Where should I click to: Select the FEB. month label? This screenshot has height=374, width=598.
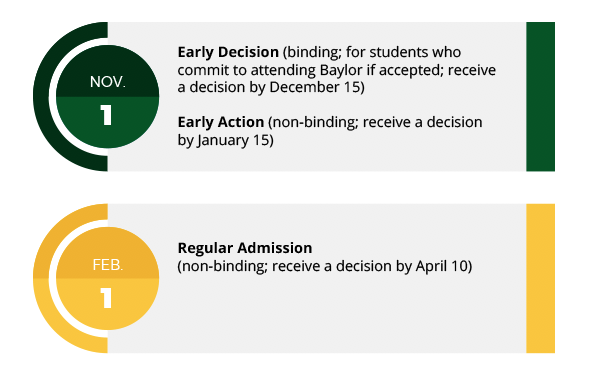(108, 264)
